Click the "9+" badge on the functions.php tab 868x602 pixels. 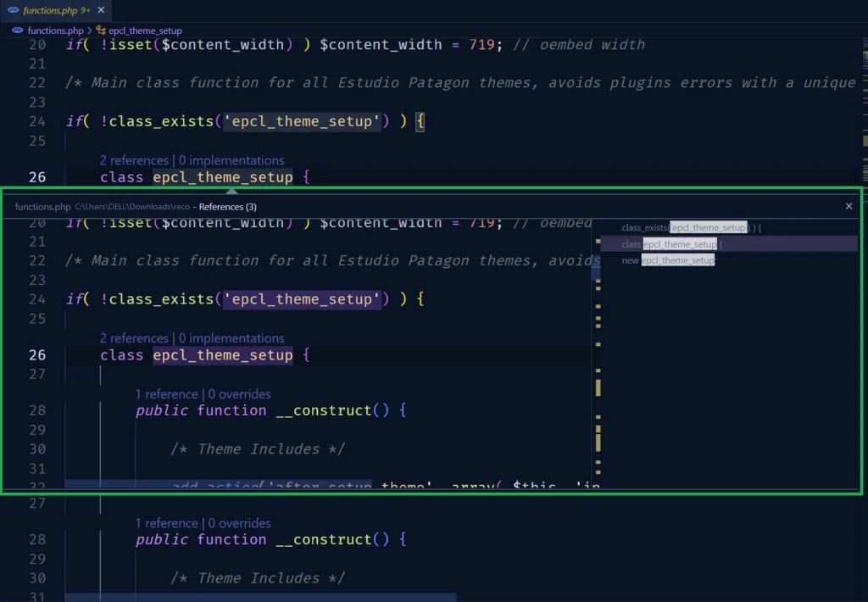point(83,11)
